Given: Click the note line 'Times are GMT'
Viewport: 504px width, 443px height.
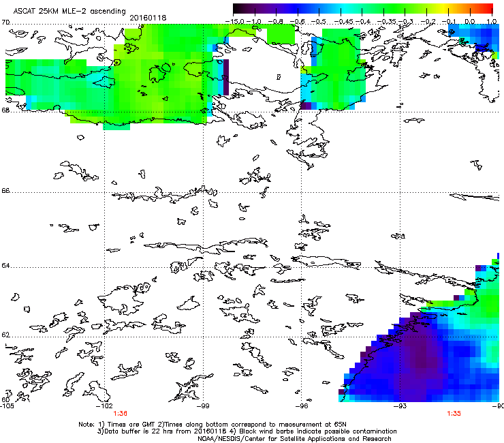Looking at the screenshot, I should pyautogui.click(x=132, y=425).
